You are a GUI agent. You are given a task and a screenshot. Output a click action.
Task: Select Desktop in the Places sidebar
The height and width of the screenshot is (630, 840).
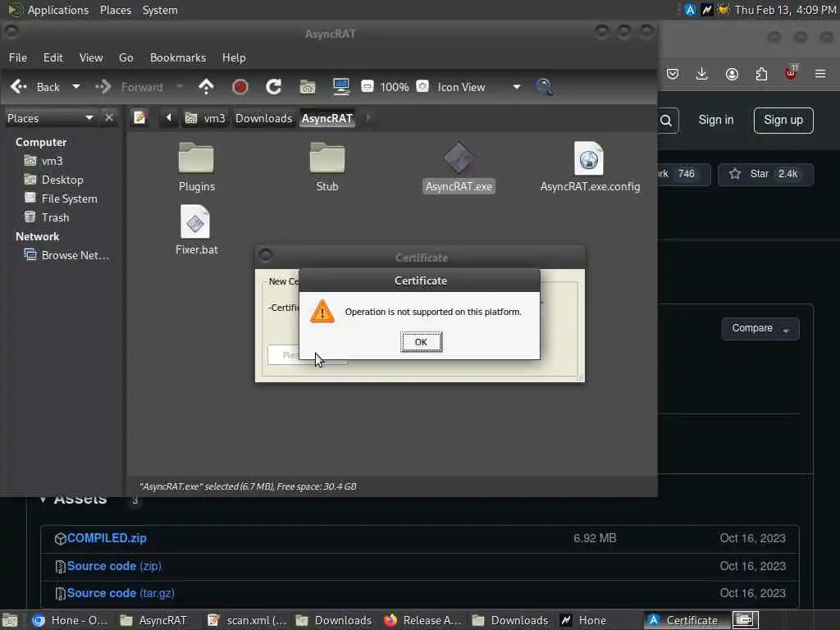pos(54,180)
